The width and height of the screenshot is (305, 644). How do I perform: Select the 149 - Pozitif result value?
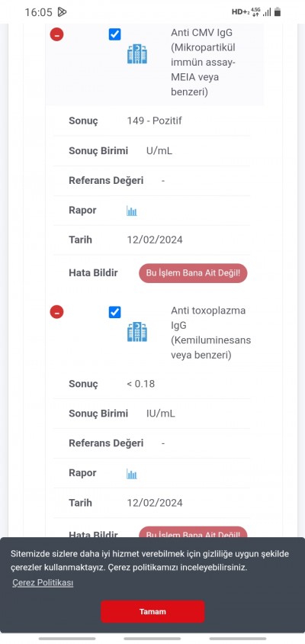(154, 121)
